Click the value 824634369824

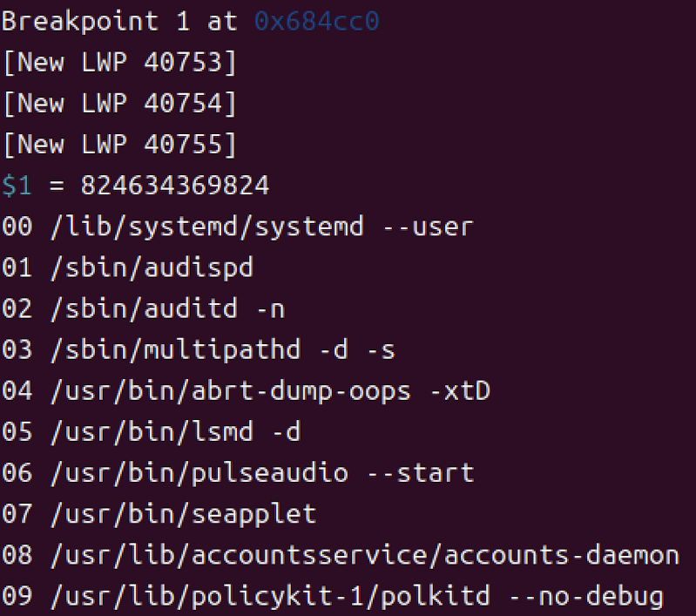tap(175, 185)
